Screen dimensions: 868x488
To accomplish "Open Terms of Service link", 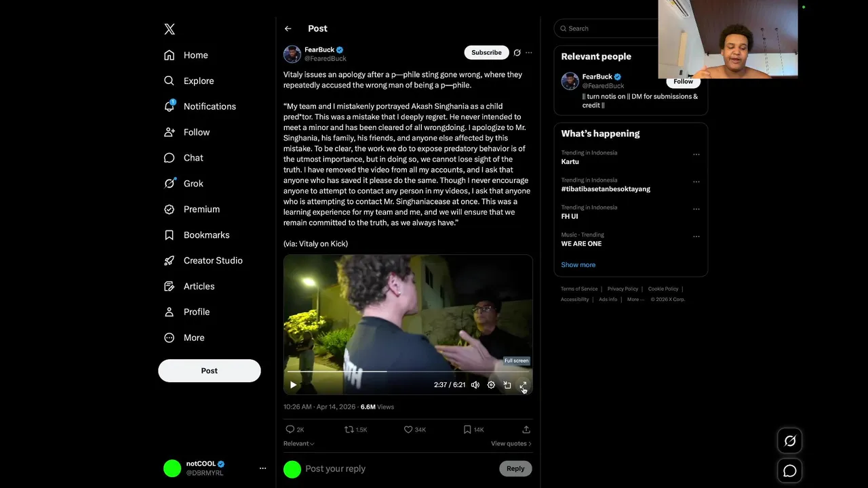I will coord(579,289).
